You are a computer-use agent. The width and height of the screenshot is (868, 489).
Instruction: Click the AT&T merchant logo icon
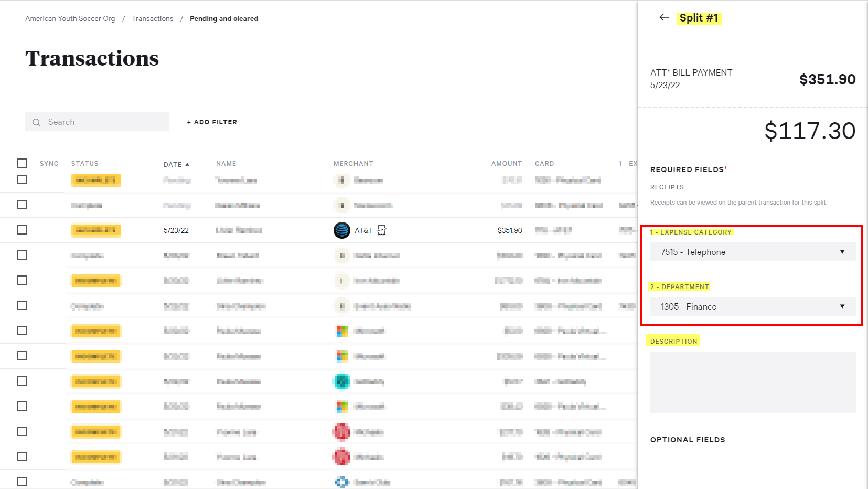[342, 230]
